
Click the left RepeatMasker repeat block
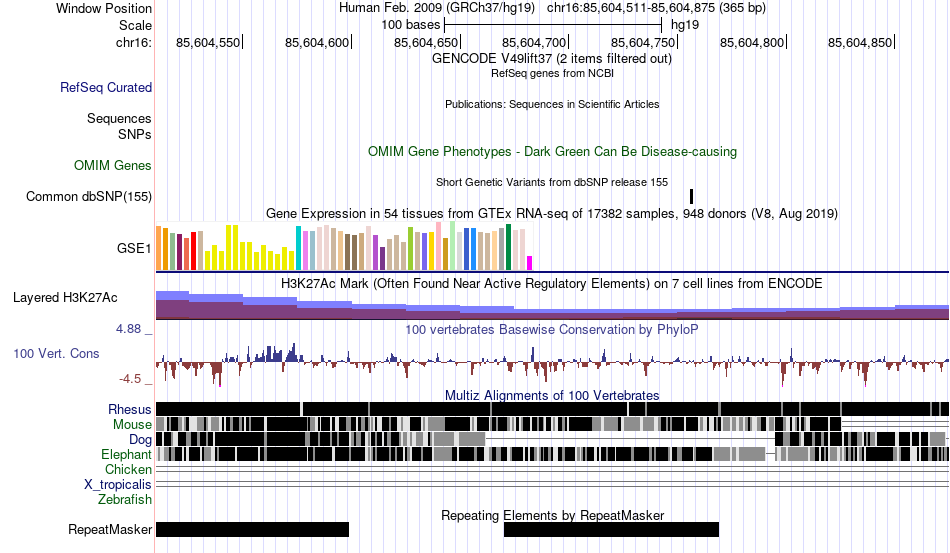(253, 529)
